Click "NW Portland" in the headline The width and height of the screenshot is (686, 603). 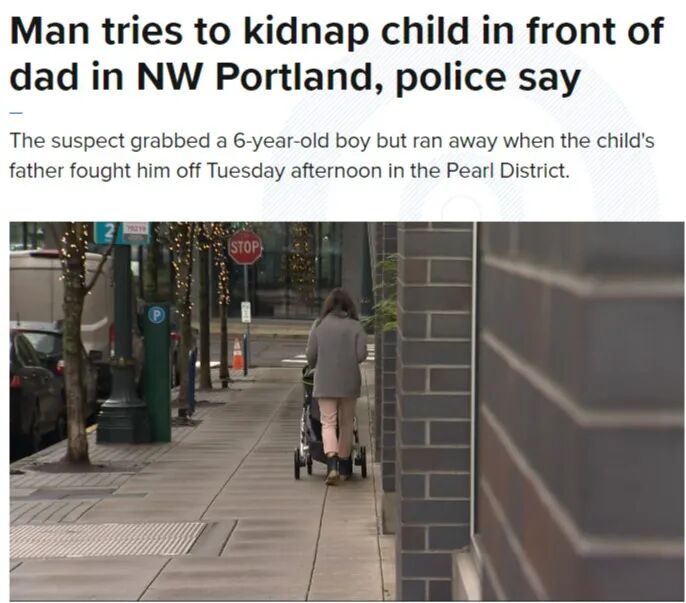(x=260, y=78)
